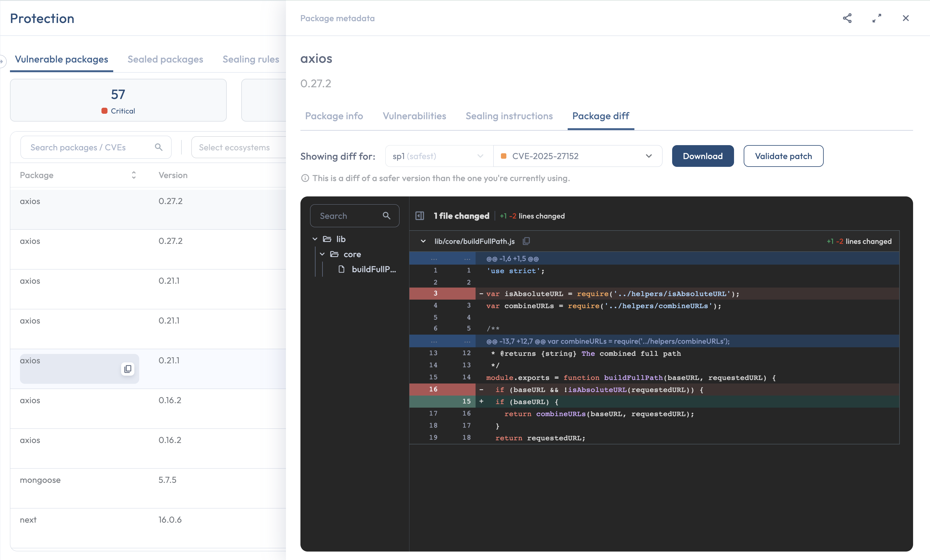This screenshot has width=930, height=560.
Task: Select the second axios 0.27.2 row
Action: pyautogui.click(x=148, y=249)
